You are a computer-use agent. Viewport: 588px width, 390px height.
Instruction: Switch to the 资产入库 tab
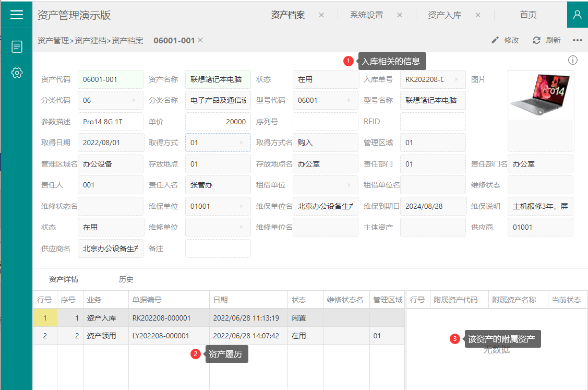coord(445,15)
